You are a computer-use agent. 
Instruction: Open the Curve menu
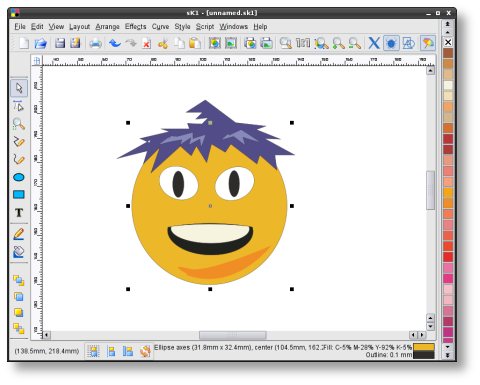coord(160,27)
